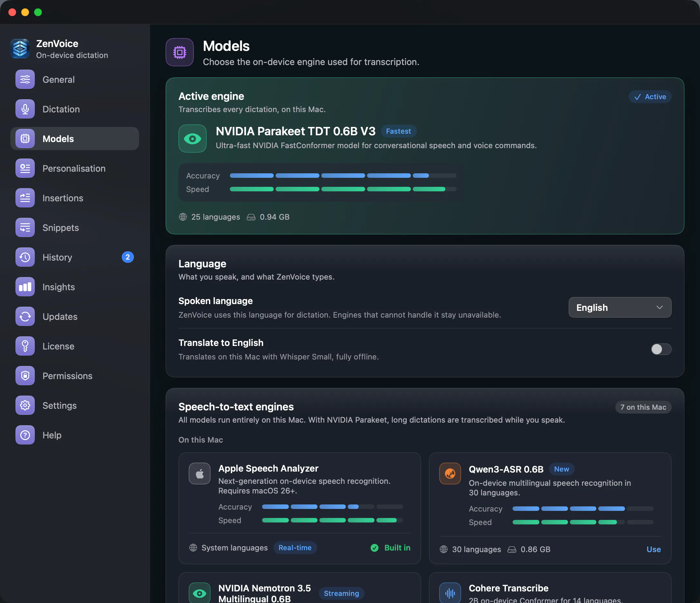700x603 pixels.
Task: Click the Built in status label
Action: point(391,548)
